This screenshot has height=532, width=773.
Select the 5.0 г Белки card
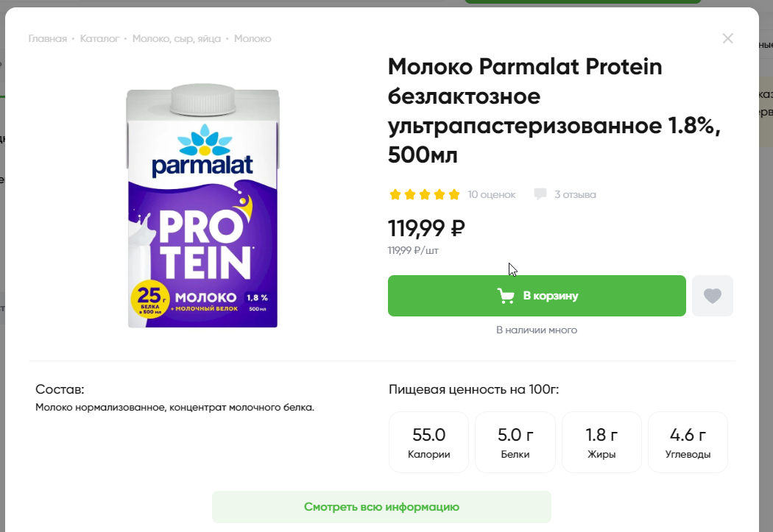point(515,442)
